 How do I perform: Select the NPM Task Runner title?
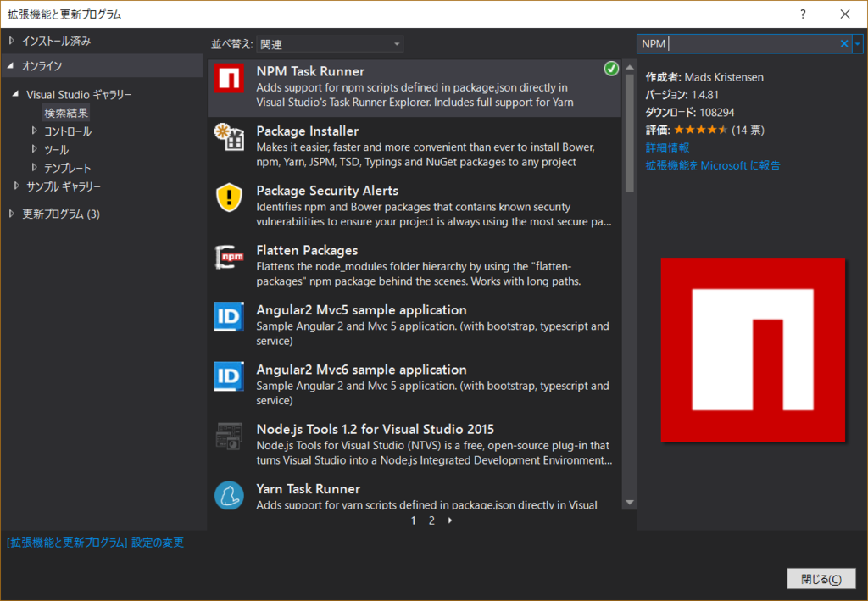[x=310, y=71]
